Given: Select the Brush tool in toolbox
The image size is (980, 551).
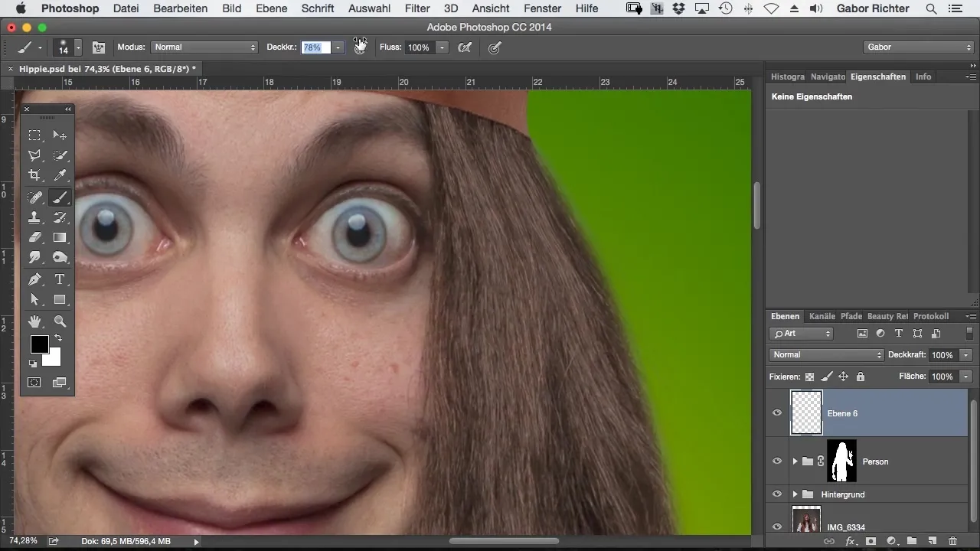Looking at the screenshot, I should (x=60, y=197).
